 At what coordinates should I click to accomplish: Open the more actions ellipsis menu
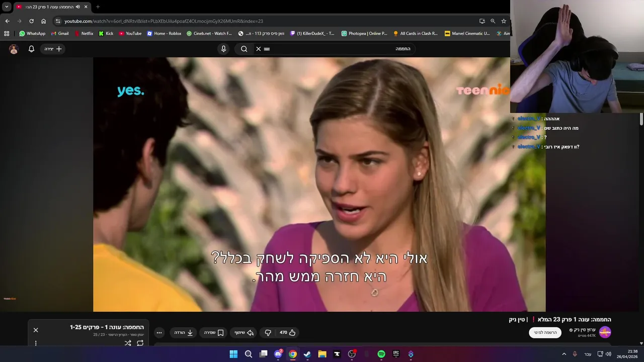pyautogui.click(x=159, y=332)
